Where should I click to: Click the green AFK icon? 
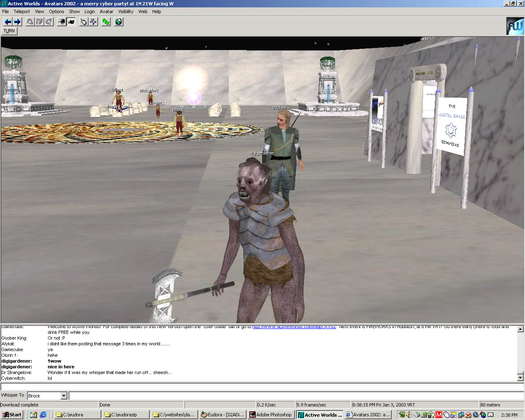106,22
